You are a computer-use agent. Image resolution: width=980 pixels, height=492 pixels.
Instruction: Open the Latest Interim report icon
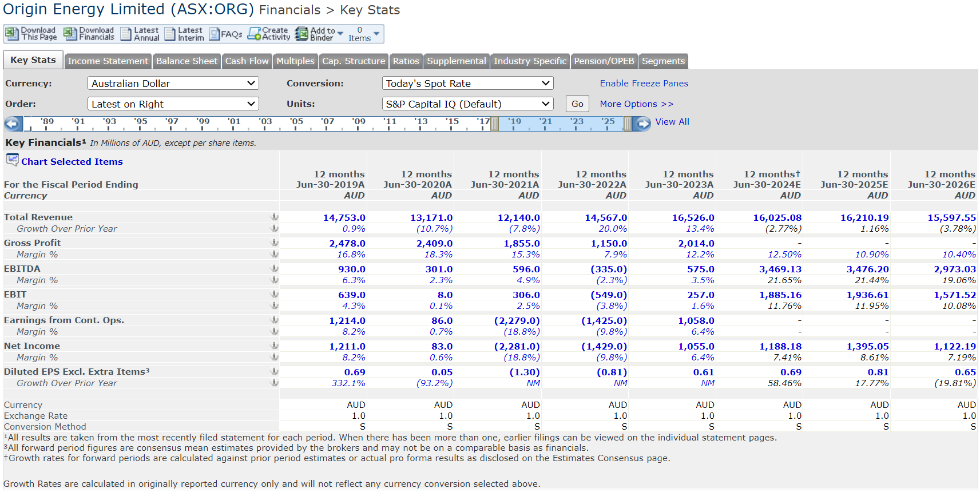[x=170, y=34]
